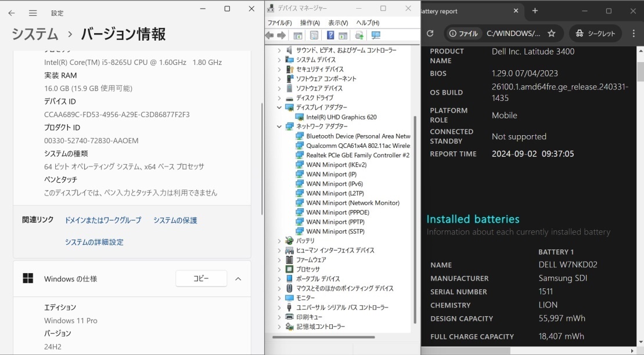Open the Settings hamburger navigation menu
Viewport: 644px width, 355px height.
click(33, 13)
